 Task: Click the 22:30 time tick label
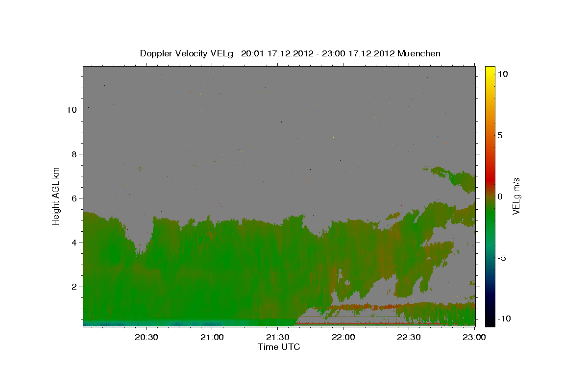tap(409, 338)
